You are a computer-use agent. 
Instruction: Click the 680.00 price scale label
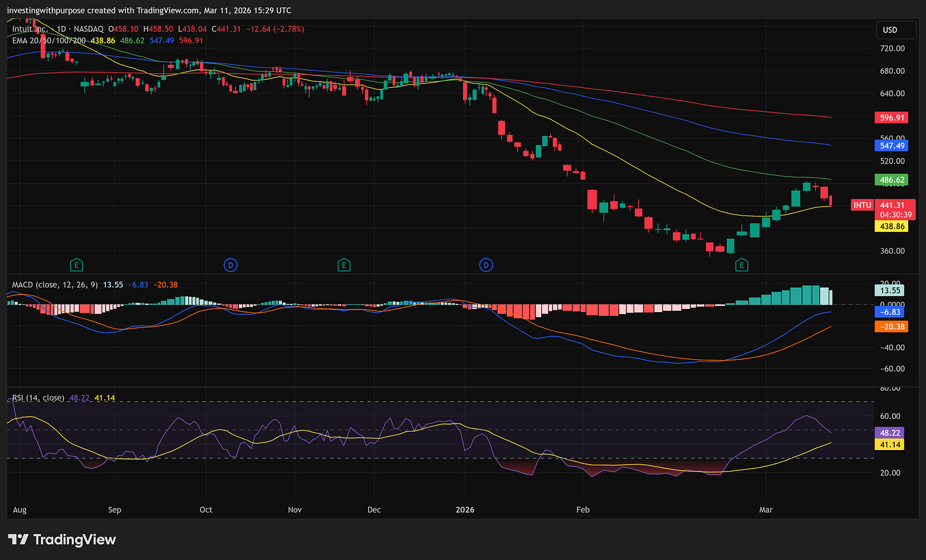892,71
